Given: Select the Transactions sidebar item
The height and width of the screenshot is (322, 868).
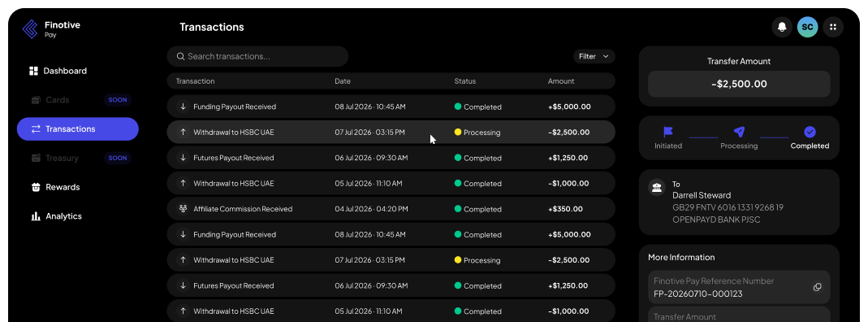Looking at the screenshot, I should (78, 129).
